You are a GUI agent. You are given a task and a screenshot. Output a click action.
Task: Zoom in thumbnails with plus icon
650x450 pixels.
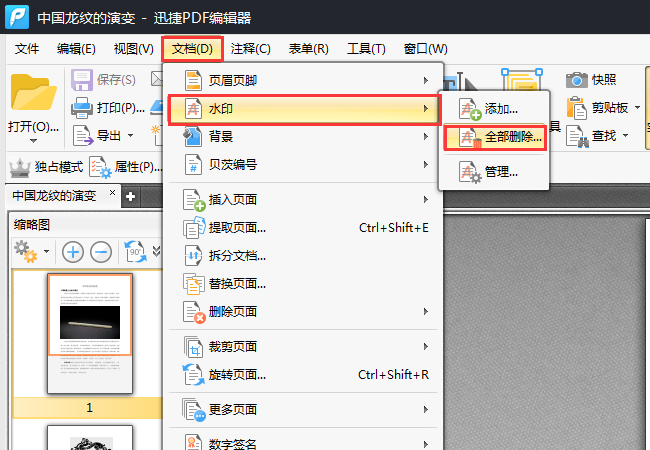(73, 252)
